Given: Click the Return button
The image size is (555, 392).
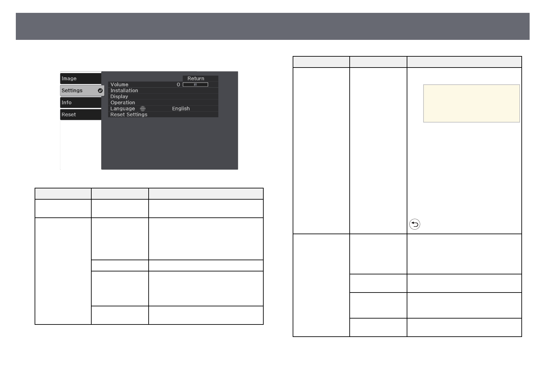Looking at the screenshot, I should coord(200,78).
